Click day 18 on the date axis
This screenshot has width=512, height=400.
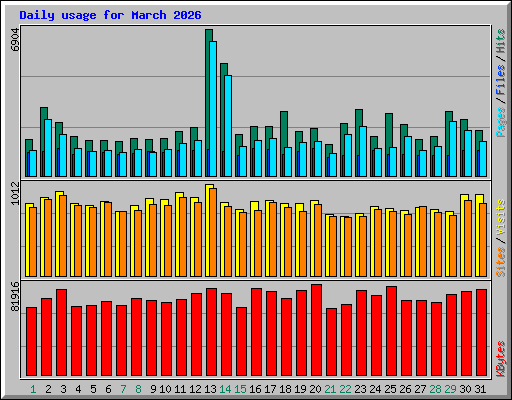[x=285, y=389]
